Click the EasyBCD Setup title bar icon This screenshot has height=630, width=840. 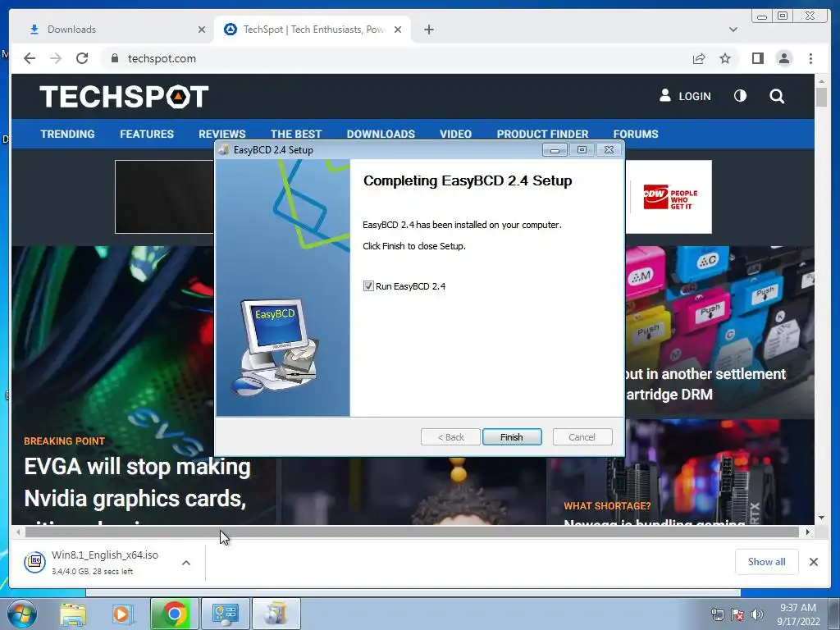pyautogui.click(x=224, y=150)
